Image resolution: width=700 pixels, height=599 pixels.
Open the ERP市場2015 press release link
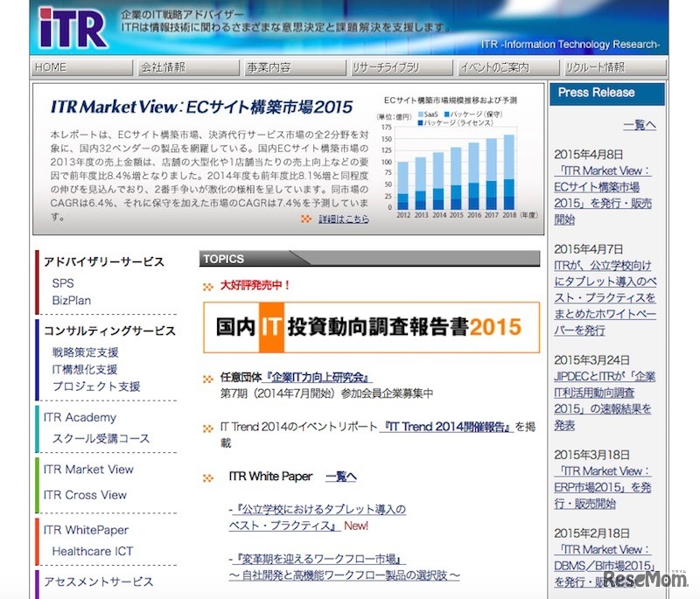(603, 487)
